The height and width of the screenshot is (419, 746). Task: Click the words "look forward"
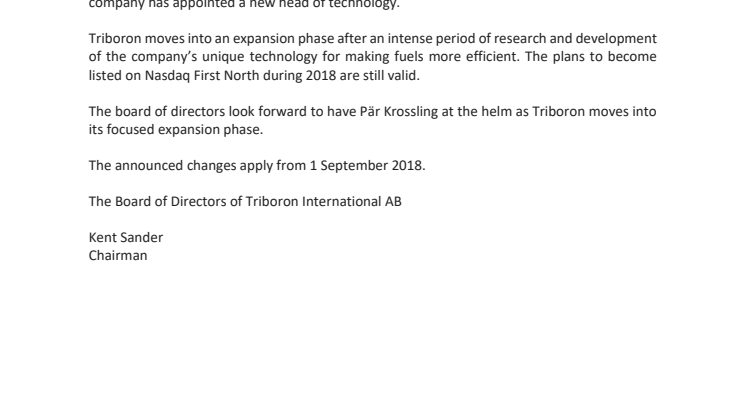[x=268, y=112]
